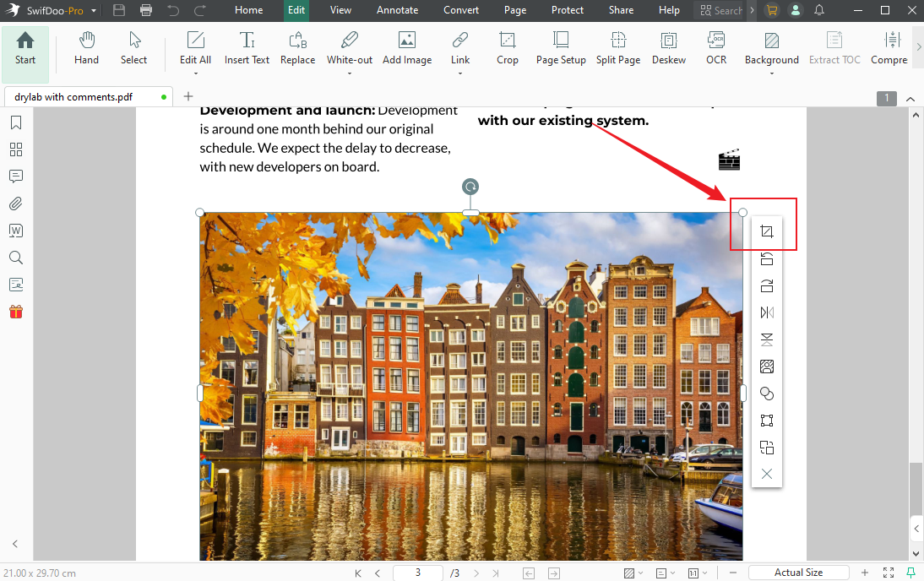Rotate the image left
The height and width of the screenshot is (581, 924).
point(766,258)
